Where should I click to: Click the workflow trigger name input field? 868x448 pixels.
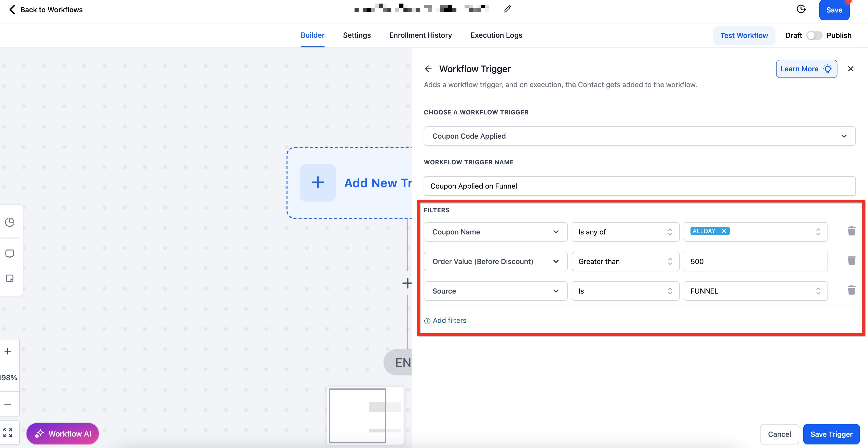click(639, 186)
